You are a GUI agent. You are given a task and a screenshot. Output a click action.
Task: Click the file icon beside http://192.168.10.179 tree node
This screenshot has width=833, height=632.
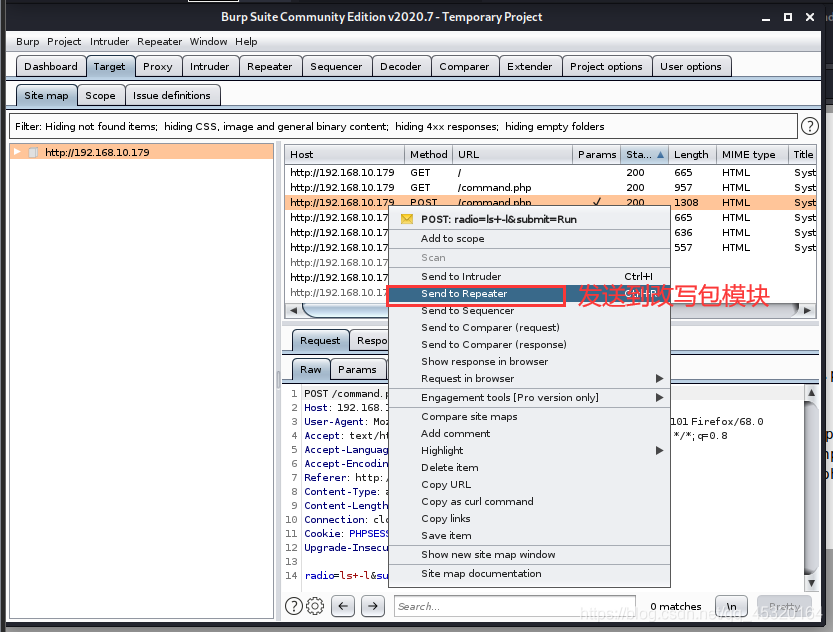point(33,152)
